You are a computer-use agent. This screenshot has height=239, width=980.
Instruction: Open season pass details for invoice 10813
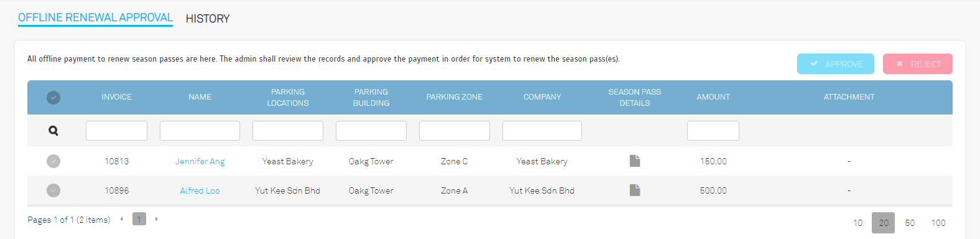tap(634, 161)
